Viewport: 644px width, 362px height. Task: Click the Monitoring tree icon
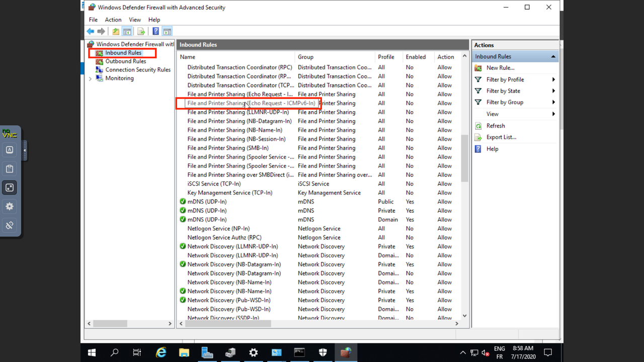pos(100,78)
